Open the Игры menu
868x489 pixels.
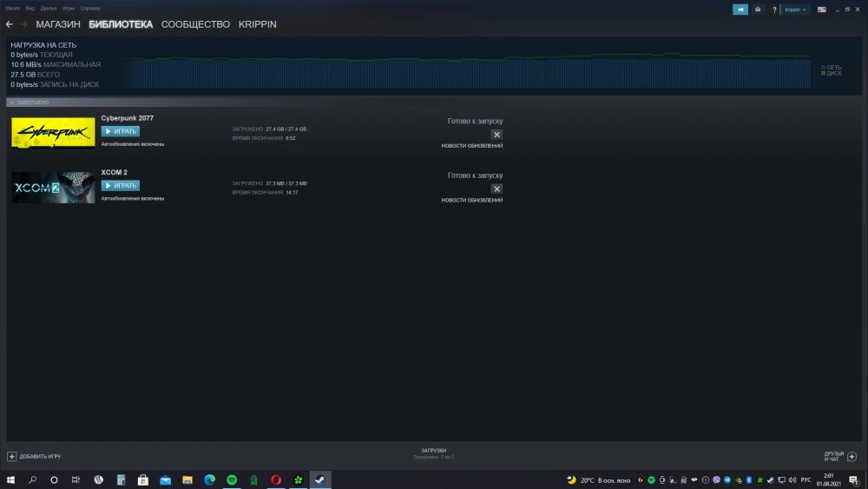pyautogui.click(x=69, y=8)
